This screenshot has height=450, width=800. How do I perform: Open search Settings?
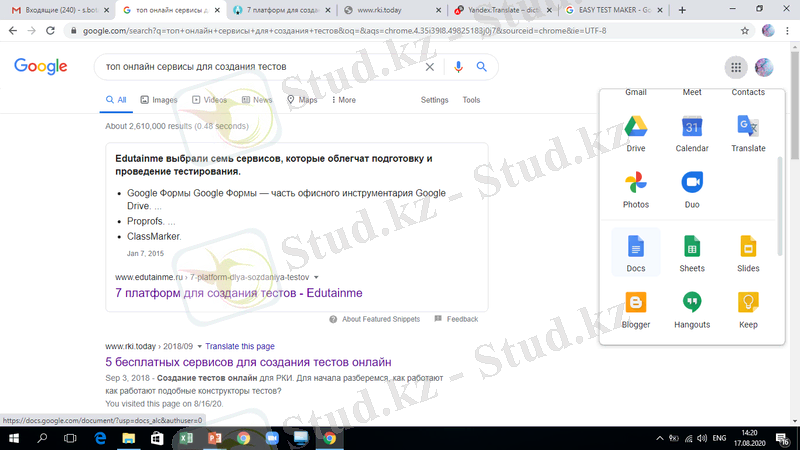(434, 100)
